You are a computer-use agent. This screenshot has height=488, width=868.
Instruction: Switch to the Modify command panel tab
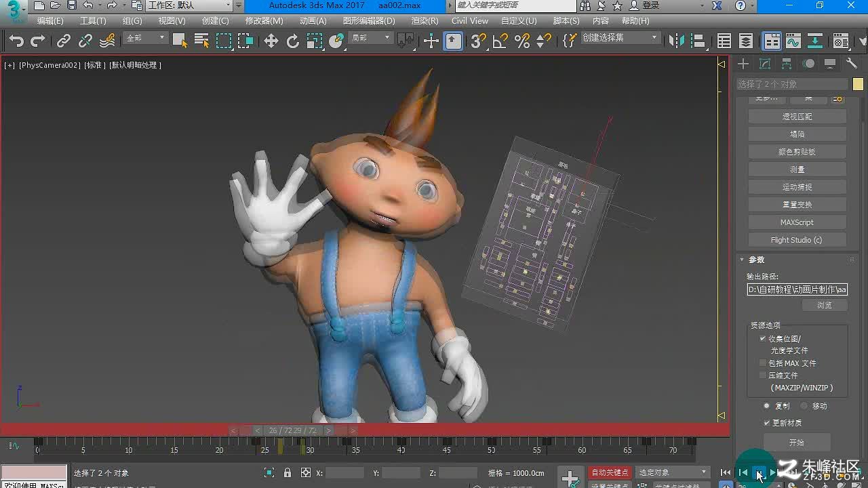(x=765, y=64)
